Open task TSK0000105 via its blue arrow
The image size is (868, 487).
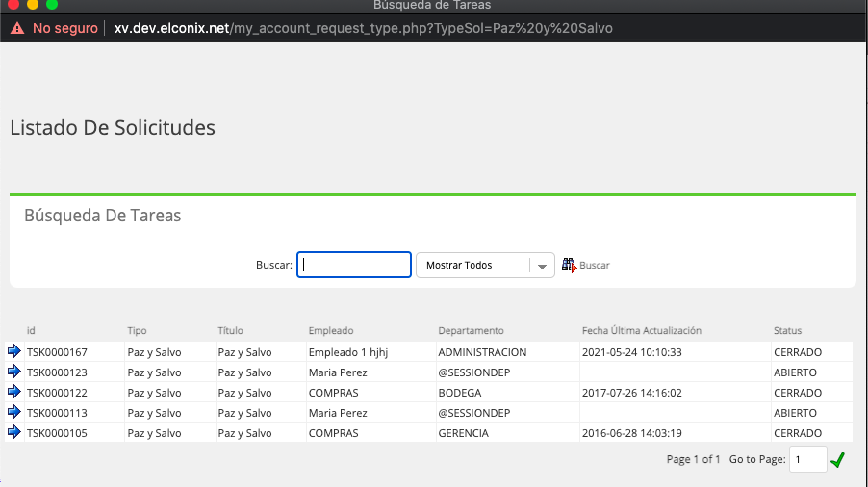(x=13, y=431)
